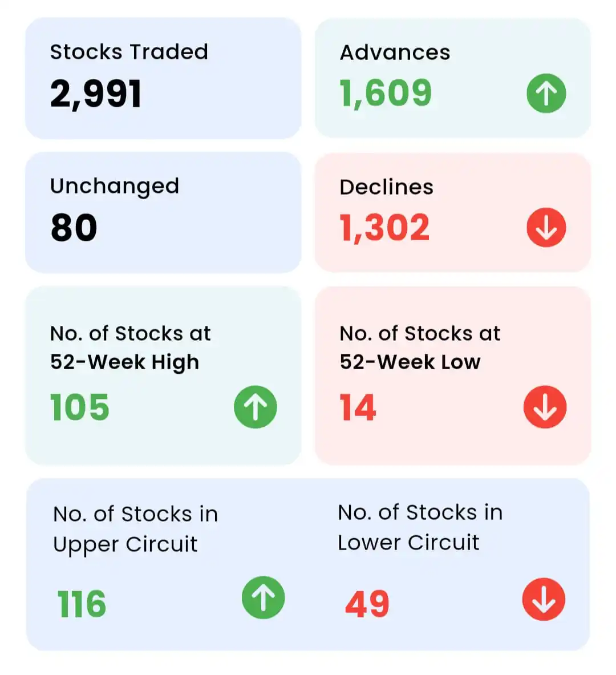Click the green up arrow for Upper Circuit

pyautogui.click(x=263, y=597)
